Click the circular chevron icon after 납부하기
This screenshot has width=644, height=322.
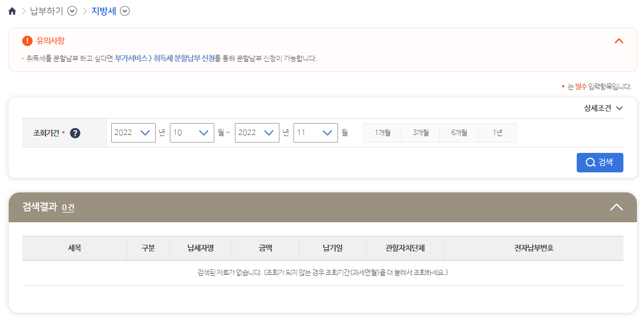(x=71, y=10)
